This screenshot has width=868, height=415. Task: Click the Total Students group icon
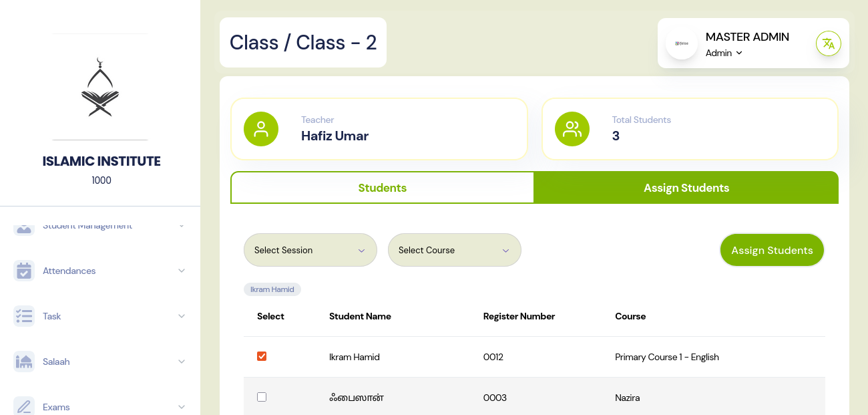(572, 129)
